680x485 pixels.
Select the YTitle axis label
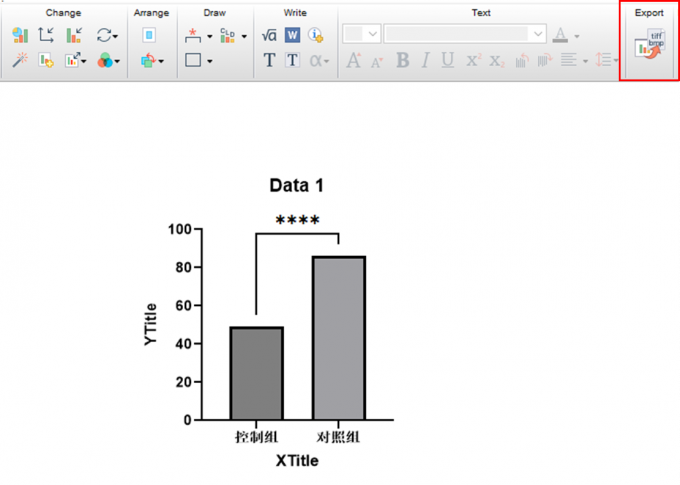click(151, 324)
